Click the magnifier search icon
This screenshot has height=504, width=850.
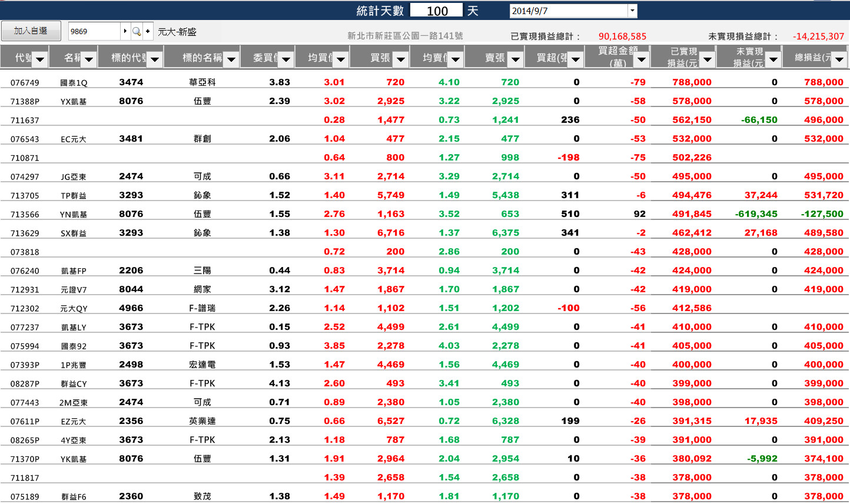tap(136, 31)
